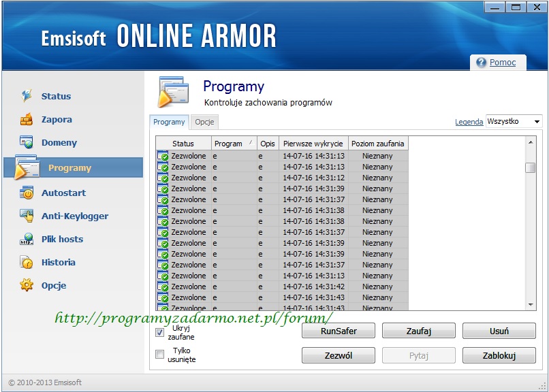The image size is (549, 392).
Task: Open the Opcje gear icon in sidebar
Action: pyautogui.click(x=27, y=286)
